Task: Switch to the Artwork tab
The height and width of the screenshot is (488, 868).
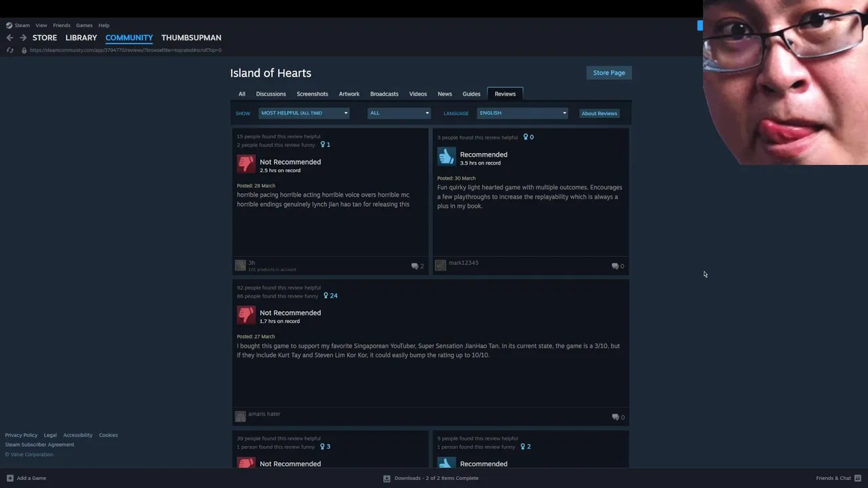Action: click(x=349, y=94)
